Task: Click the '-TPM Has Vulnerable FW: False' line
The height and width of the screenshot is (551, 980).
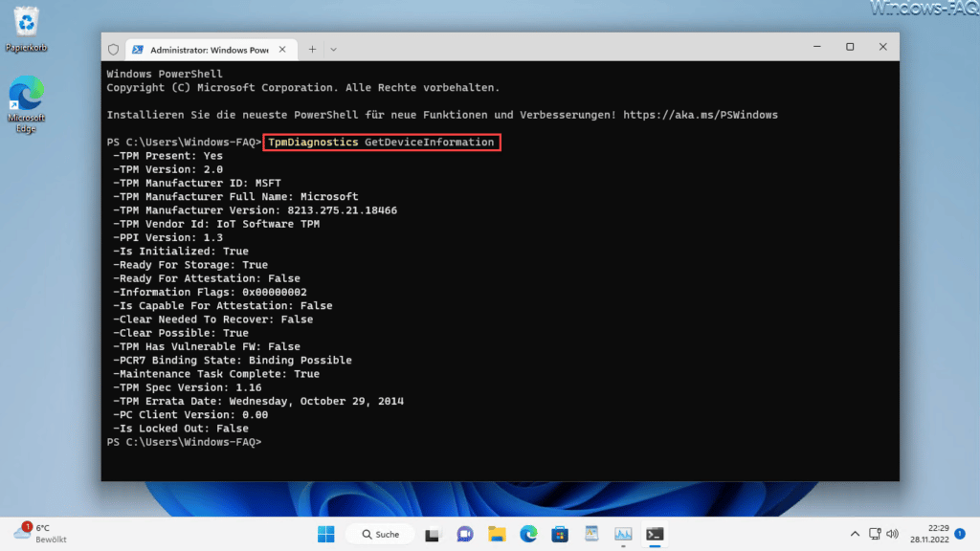Action: pos(207,346)
